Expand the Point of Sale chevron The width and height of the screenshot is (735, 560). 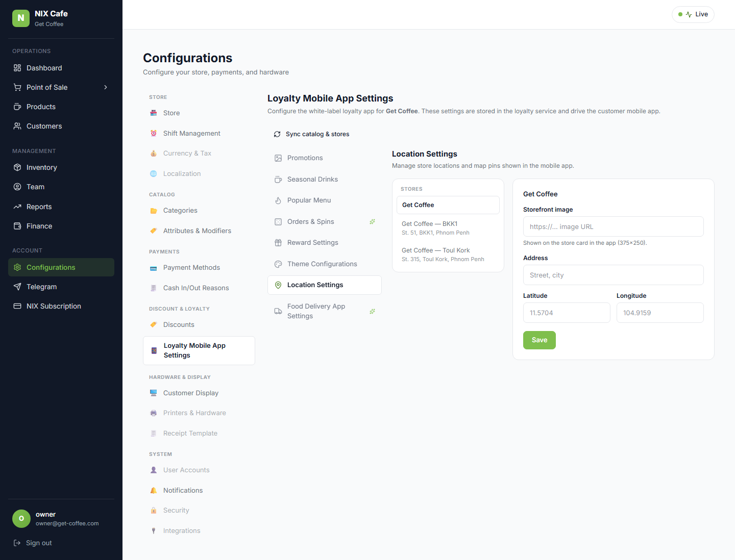(x=106, y=87)
